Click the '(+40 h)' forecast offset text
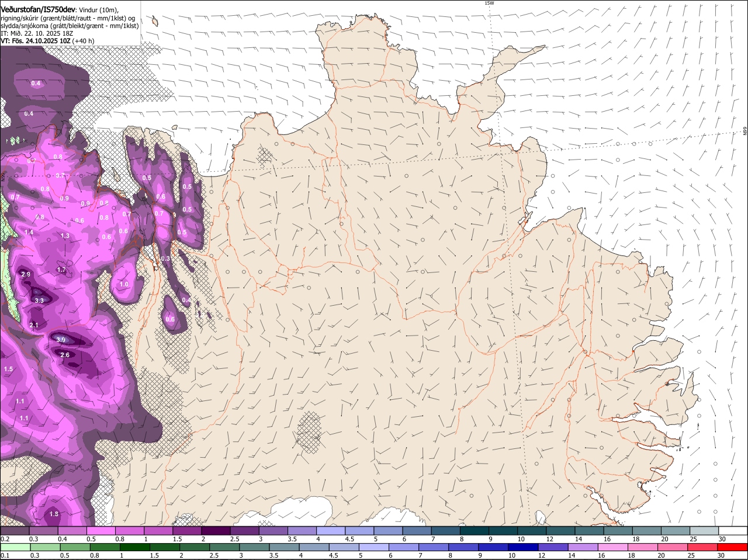This screenshot has height=560, width=748. pos(84,41)
